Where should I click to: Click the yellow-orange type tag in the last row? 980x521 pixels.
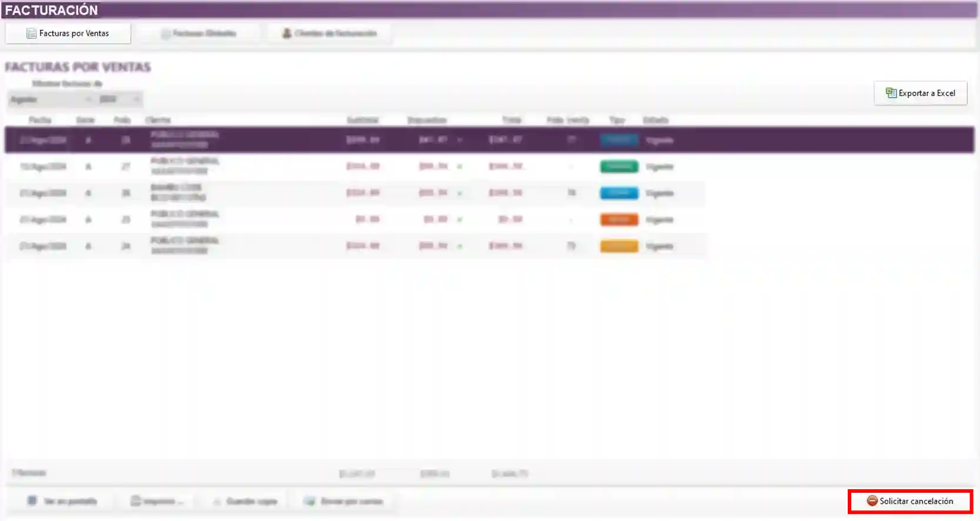tap(619, 246)
